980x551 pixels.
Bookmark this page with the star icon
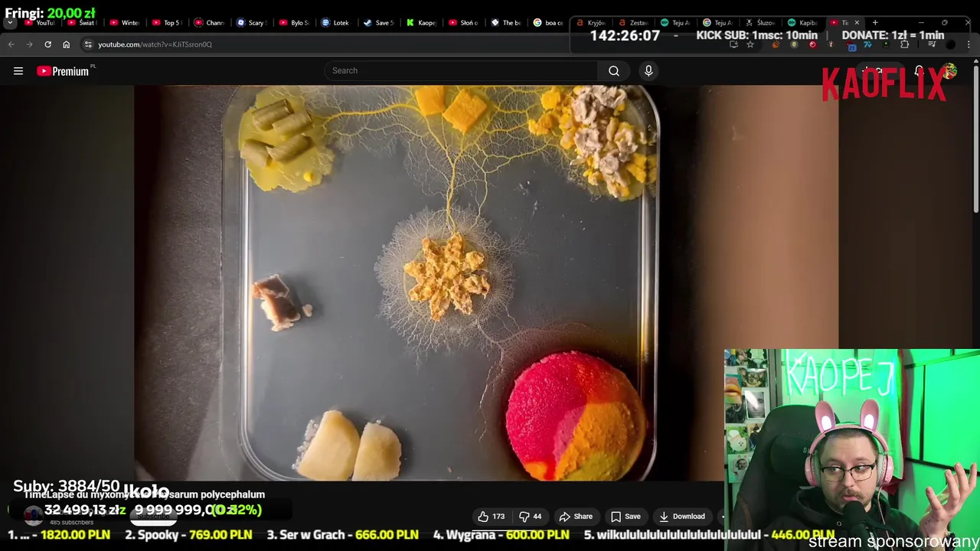tap(750, 44)
